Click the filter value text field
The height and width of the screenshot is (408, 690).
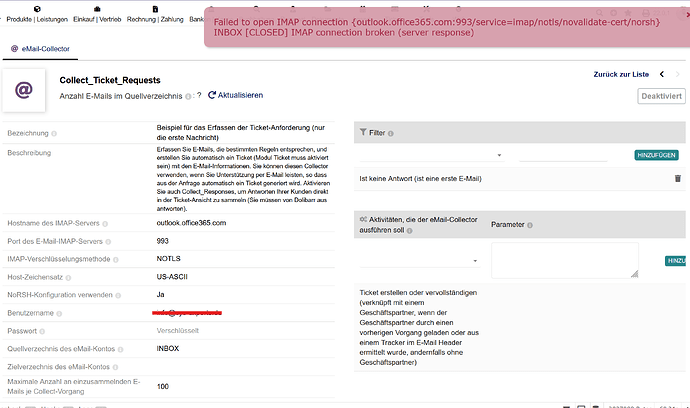[x=563, y=155]
